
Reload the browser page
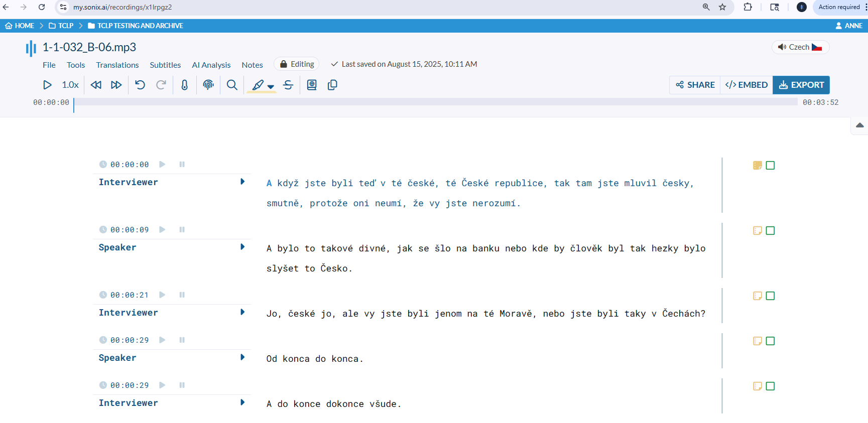(42, 7)
